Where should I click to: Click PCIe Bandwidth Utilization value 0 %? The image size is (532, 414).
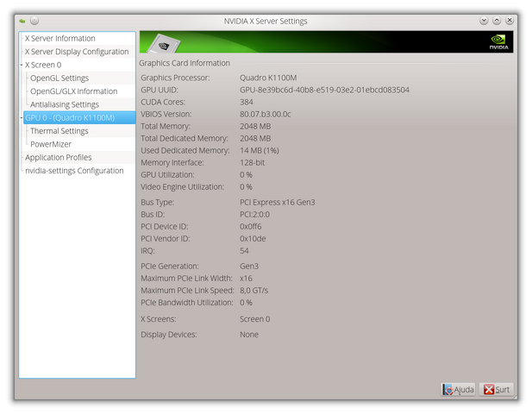click(x=246, y=303)
